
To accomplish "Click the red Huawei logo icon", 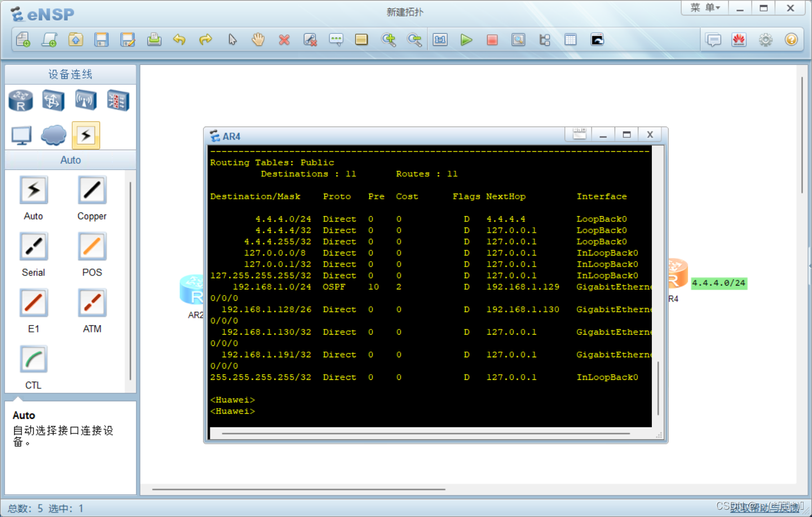I will tap(739, 40).
